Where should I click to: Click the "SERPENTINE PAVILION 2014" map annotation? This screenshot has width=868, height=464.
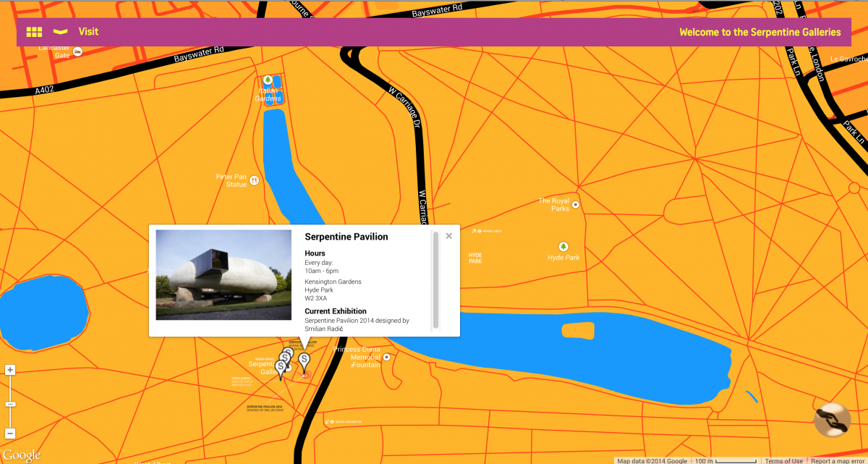[265, 407]
